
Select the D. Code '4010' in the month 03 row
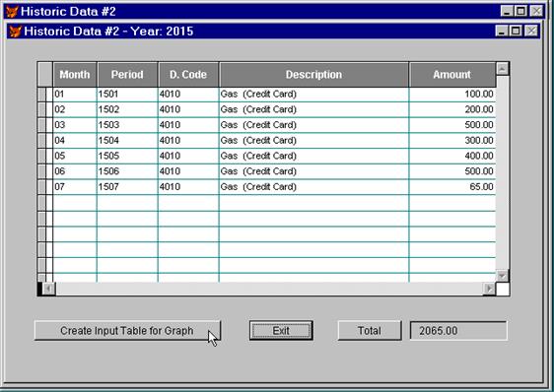[x=188, y=125]
